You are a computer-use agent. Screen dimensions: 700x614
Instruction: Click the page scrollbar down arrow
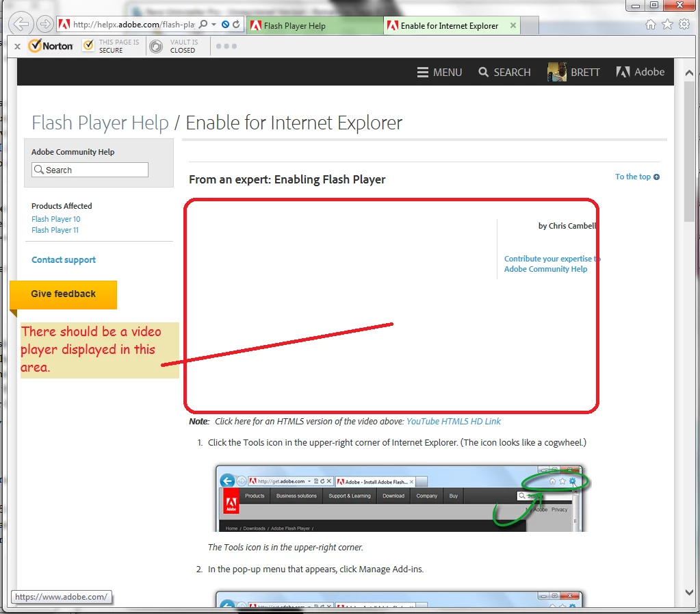click(x=689, y=592)
